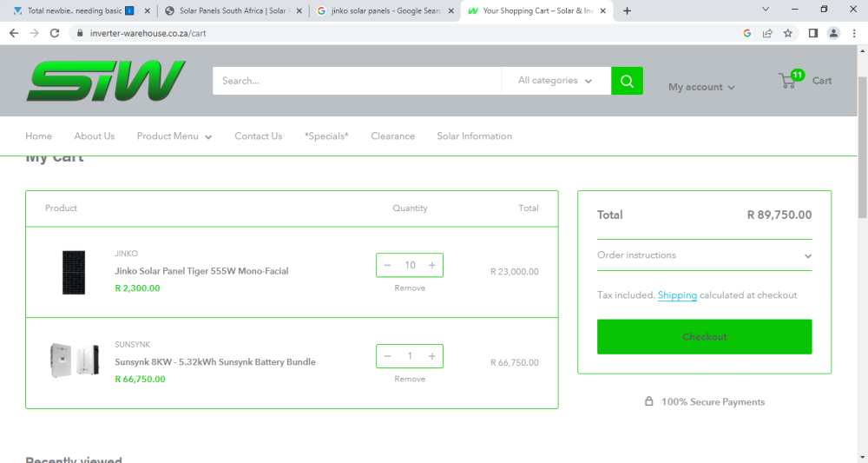Open Sunsynk 8KW Battery Bundle product link
This screenshot has width=868, height=463.
215,361
